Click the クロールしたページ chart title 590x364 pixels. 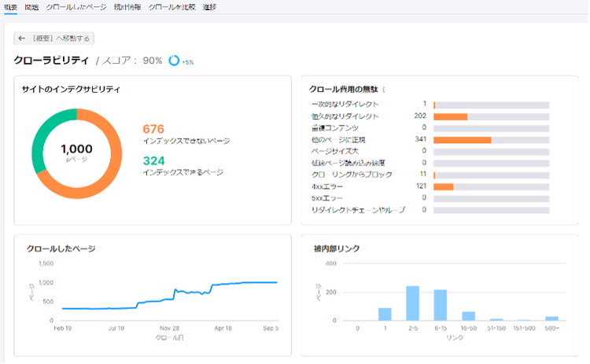(x=61, y=248)
